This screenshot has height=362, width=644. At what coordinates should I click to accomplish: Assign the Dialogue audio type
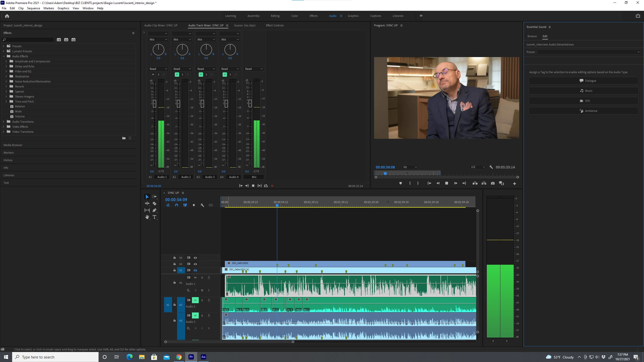tap(583, 81)
